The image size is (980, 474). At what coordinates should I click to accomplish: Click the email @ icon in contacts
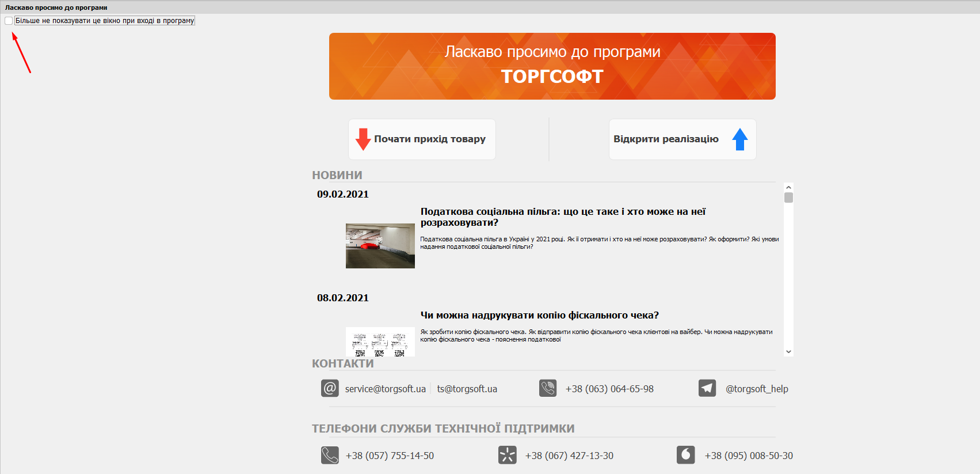(x=330, y=388)
